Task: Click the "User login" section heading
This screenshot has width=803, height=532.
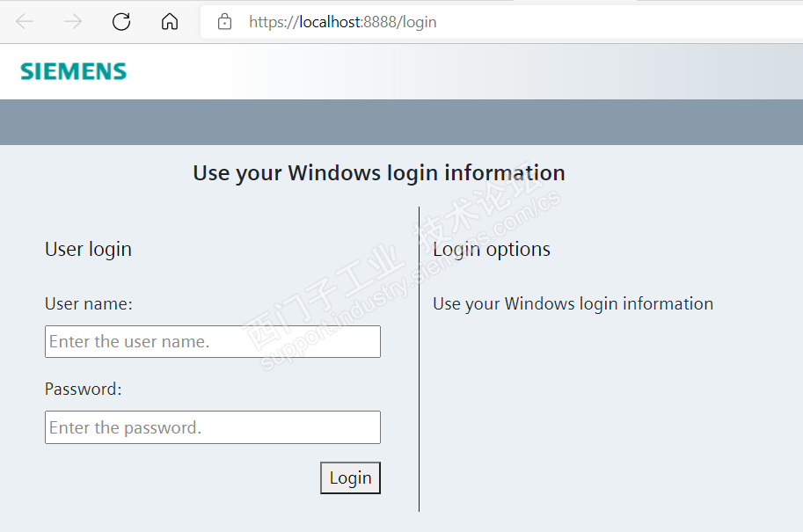Action: pos(88,250)
